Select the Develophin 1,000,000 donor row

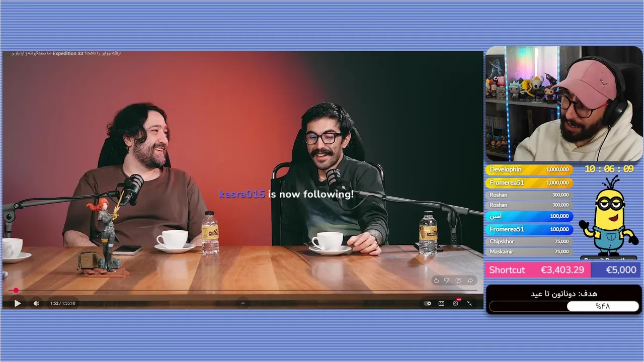pyautogui.click(x=529, y=169)
